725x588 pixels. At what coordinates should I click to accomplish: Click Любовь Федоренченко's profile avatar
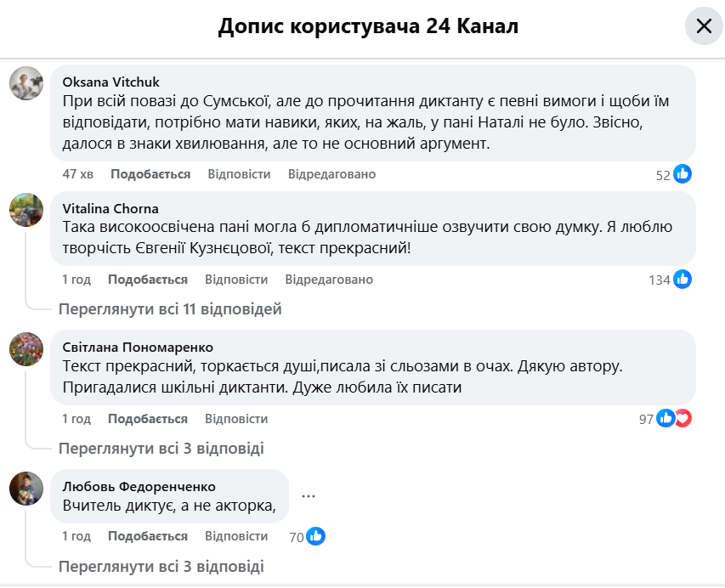[26, 488]
